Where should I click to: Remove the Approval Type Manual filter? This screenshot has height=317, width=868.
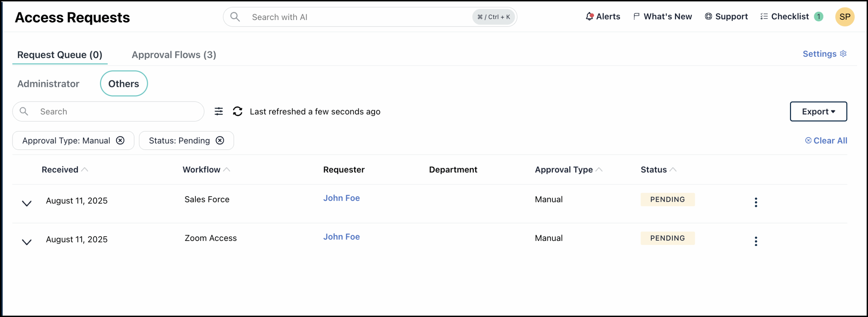click(121, 140)
